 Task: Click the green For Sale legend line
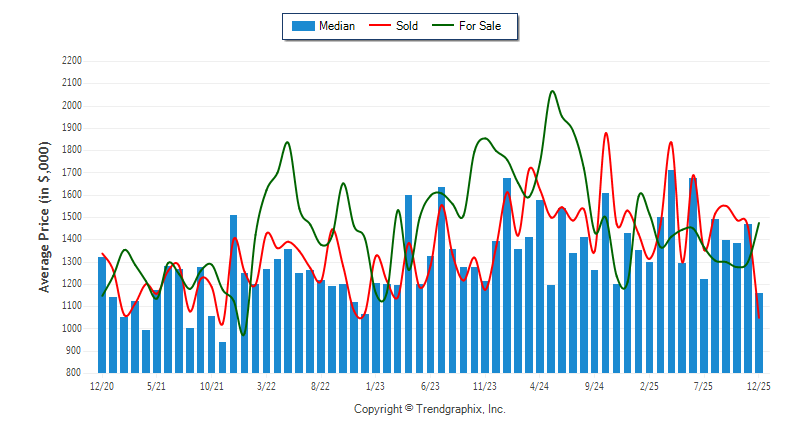[x=440, y=26]
